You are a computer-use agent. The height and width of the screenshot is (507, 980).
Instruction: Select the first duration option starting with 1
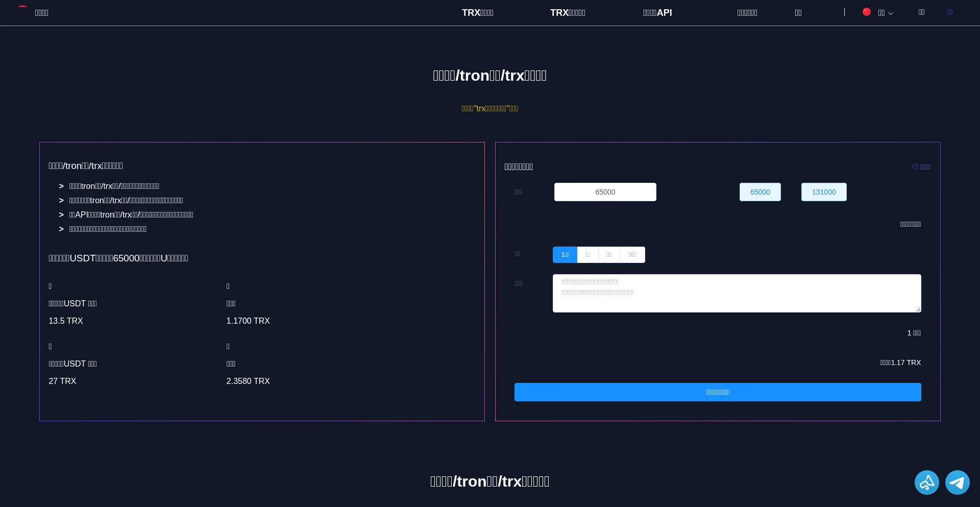click(565, 255)
